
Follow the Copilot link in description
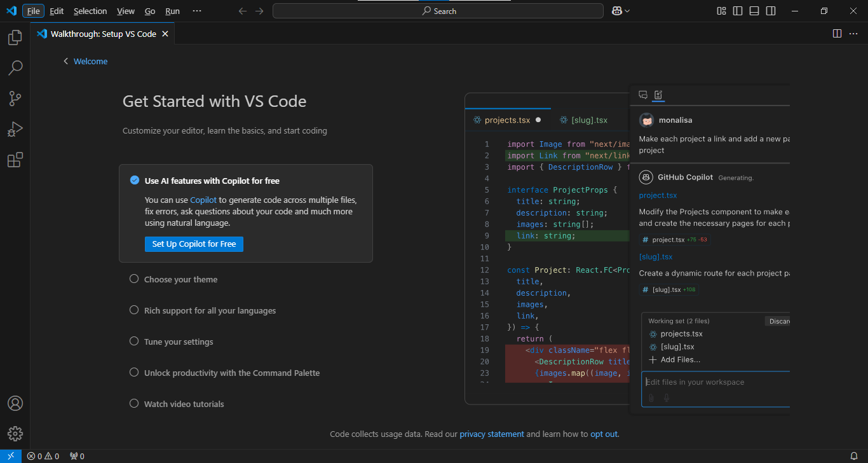click(x=203, y=200)
